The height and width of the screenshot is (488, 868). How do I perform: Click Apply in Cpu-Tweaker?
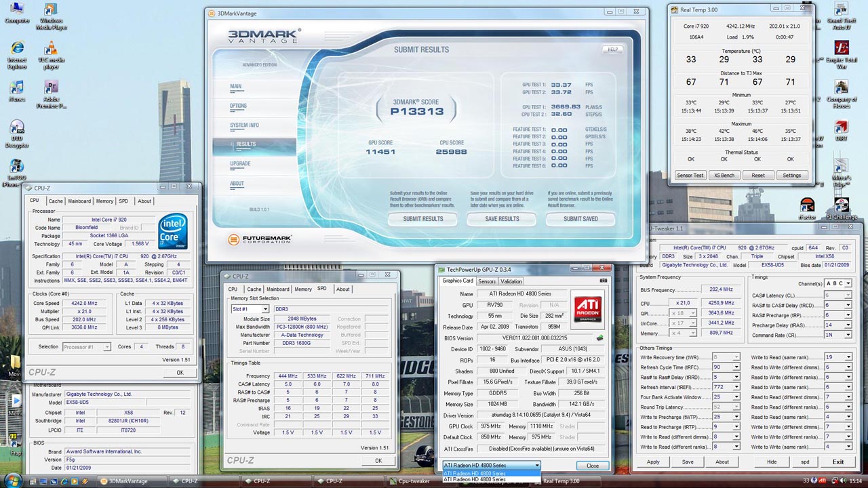tap(653, 462)
